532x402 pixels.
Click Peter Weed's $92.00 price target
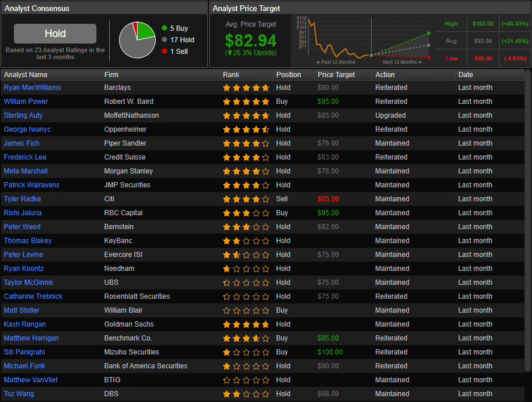tap(328, 226)
